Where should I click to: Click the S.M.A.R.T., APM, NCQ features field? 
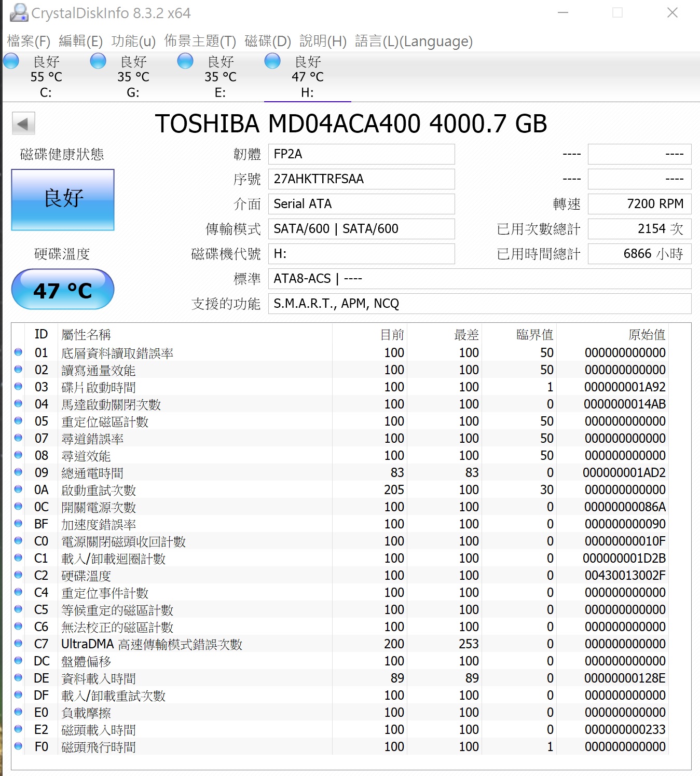[479, 304]
